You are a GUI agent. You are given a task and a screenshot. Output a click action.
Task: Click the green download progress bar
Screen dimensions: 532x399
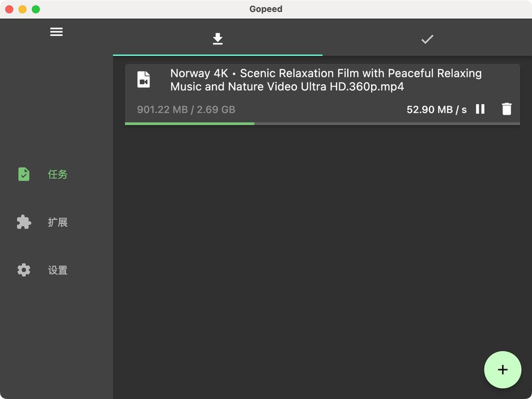(x=189, y=123)
